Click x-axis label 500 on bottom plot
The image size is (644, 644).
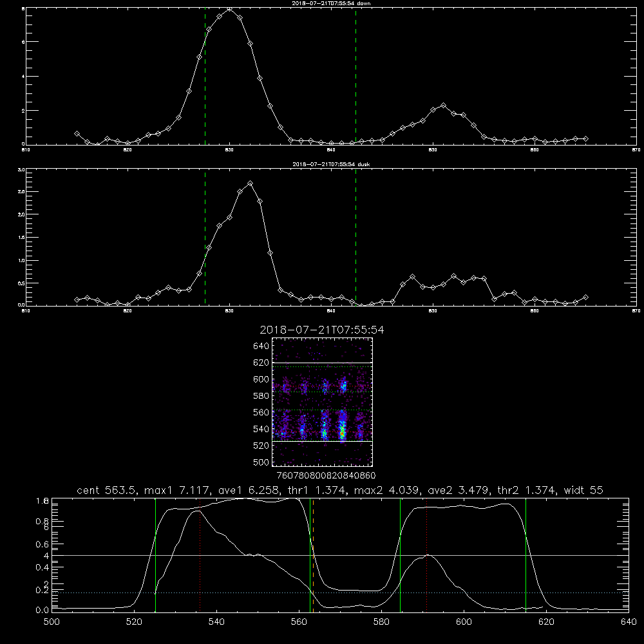[52, 622]
